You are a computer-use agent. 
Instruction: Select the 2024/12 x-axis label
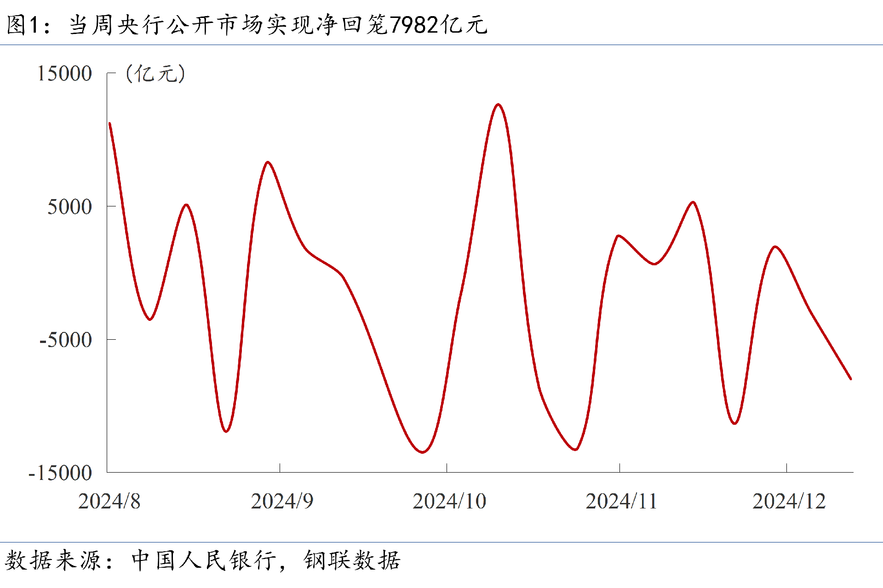click(789, 501)
